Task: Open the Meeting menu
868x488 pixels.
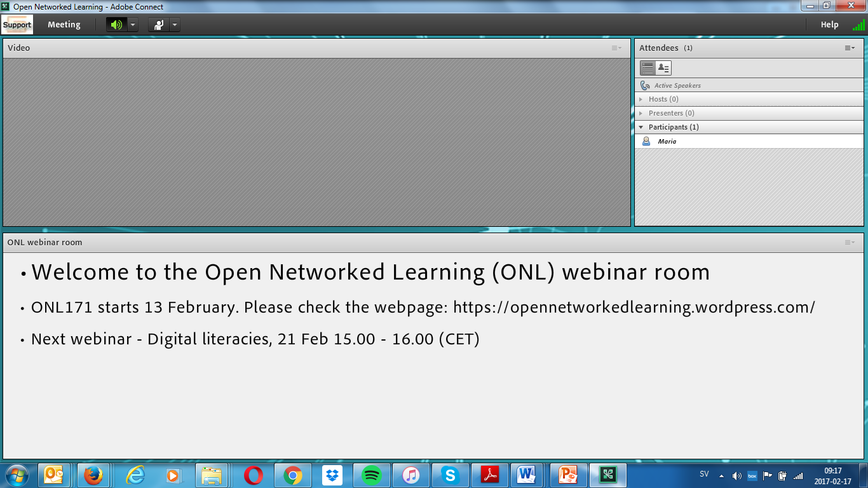Action: [x=64, y=24]
